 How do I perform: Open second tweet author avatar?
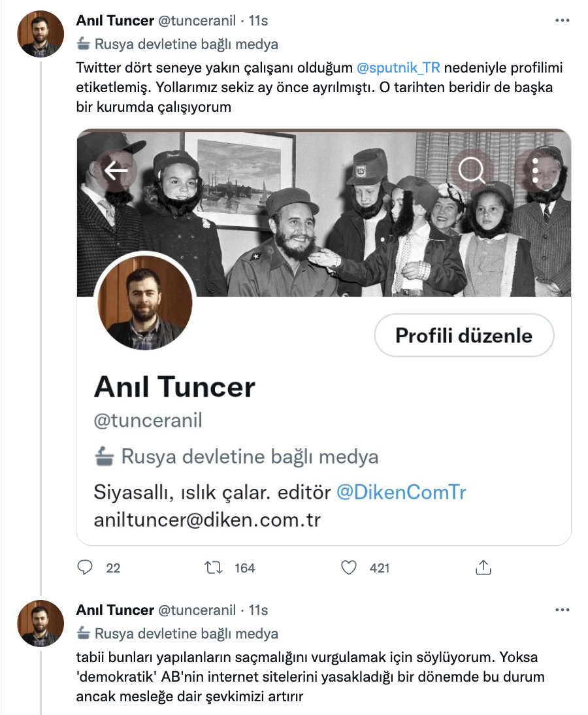pyautogui.click(x=39, y=623)
